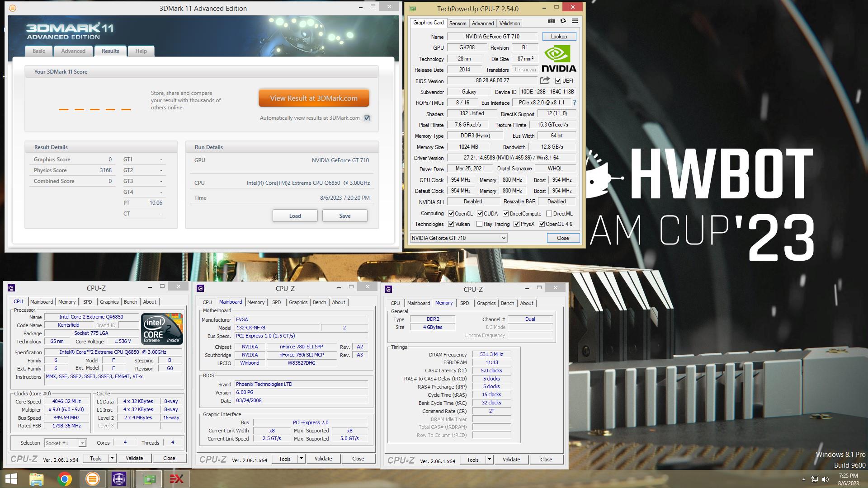Click the GPU-Z Name field GeForce GT 710
The width and height of the screenshot is (868, 488).
tap(492, 37)
